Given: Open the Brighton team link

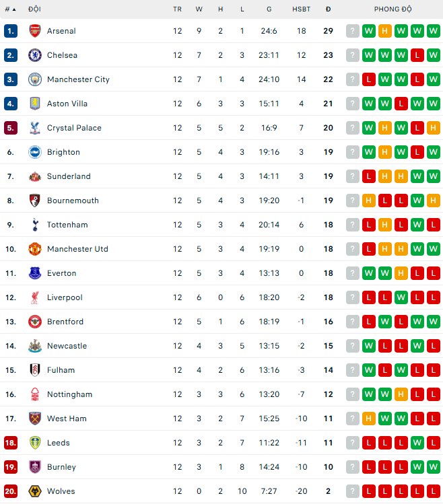Looking at the screenshot, I should 63,152.
